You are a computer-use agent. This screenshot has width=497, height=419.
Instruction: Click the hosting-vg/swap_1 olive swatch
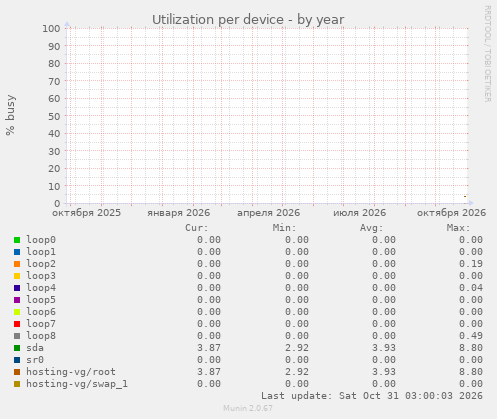[x=17, y=384]
